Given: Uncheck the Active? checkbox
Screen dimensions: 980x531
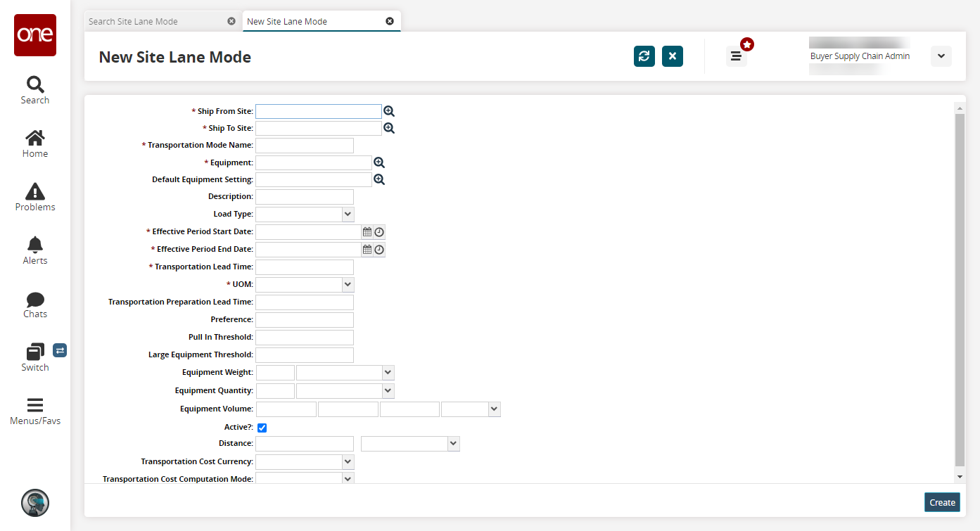Looking at the screenshot, I should click(262, 428).
